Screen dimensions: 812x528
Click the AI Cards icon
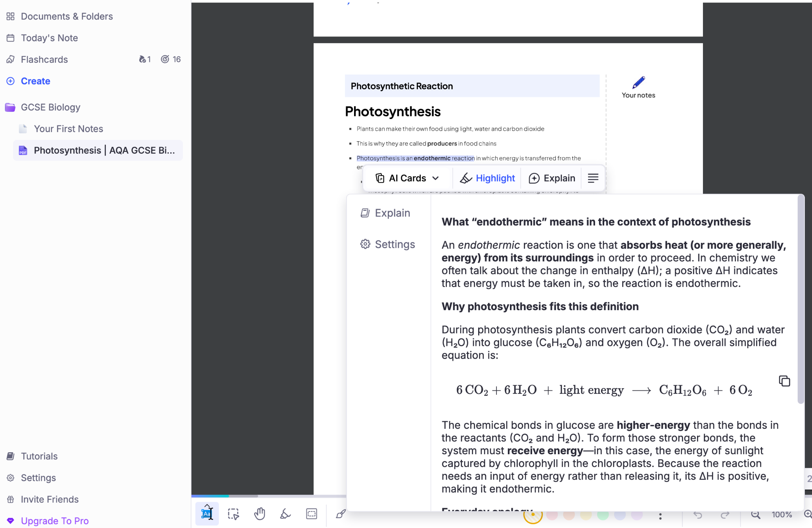380,179
